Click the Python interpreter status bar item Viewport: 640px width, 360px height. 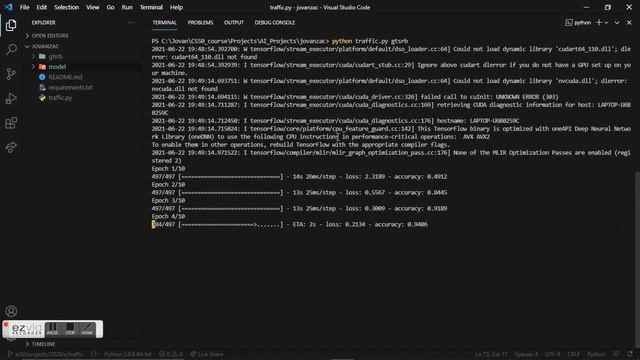click(127, 354)
